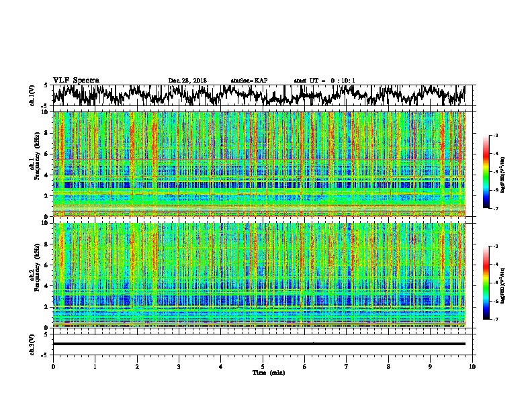
Task: Click the "6" frequency tick of ch.2 spectrogram
Action: pyautogui.click(x=48, y=265)
